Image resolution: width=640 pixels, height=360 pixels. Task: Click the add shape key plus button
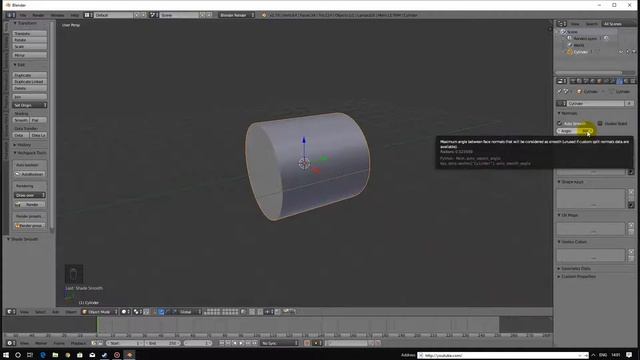(x=631, y=192)
